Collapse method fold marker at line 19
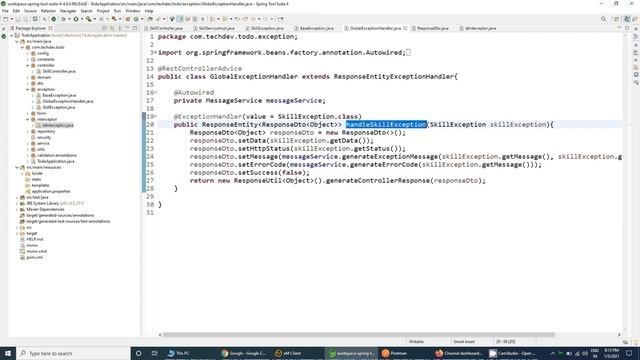The height and width of the screenshot is (360, 640). [x=155, y=116]
